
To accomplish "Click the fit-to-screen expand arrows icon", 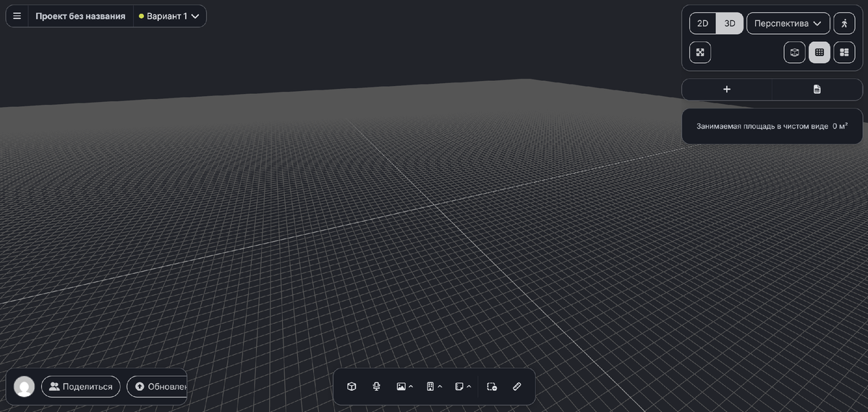I will coord(700,52).
